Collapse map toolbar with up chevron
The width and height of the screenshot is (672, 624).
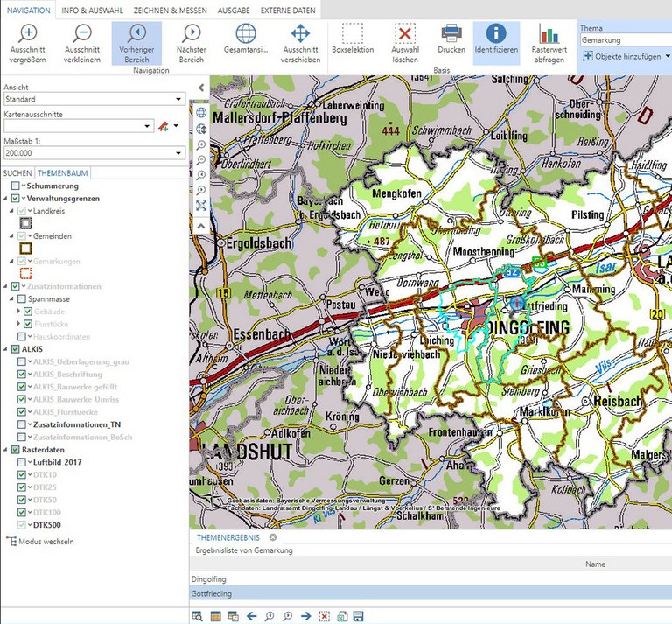pos(201,226)
